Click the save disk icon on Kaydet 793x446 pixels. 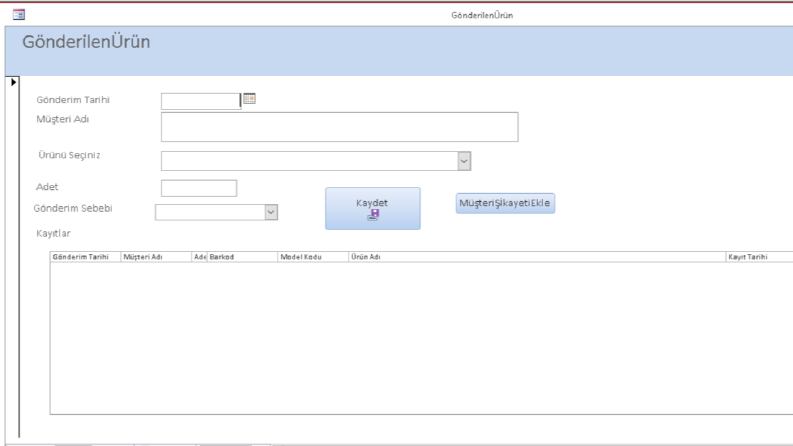373,215
